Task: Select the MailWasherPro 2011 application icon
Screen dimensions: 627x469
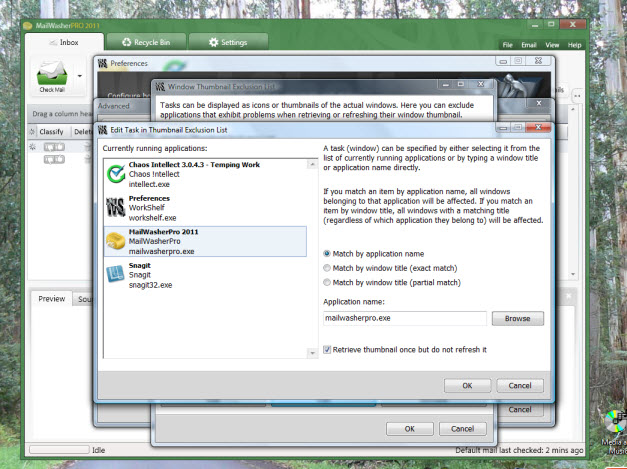Action: (115, 243)
